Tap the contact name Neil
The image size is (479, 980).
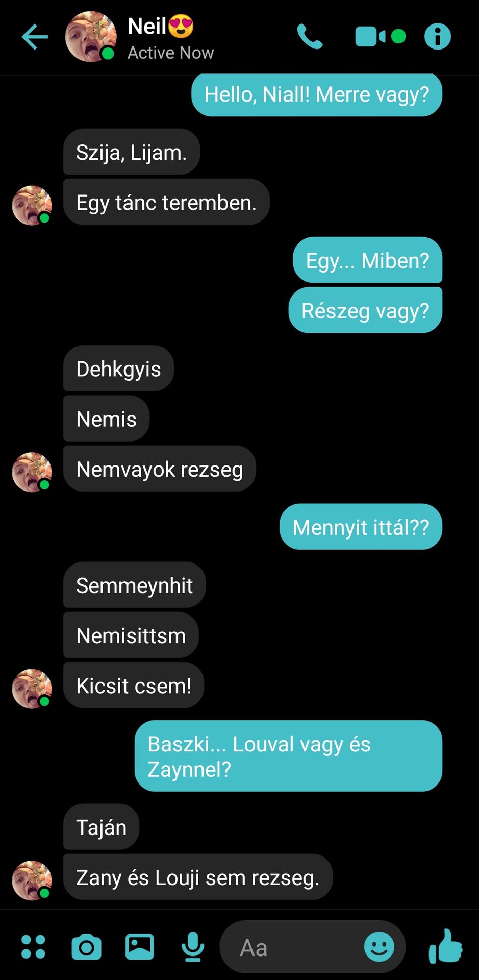(147, 26)
